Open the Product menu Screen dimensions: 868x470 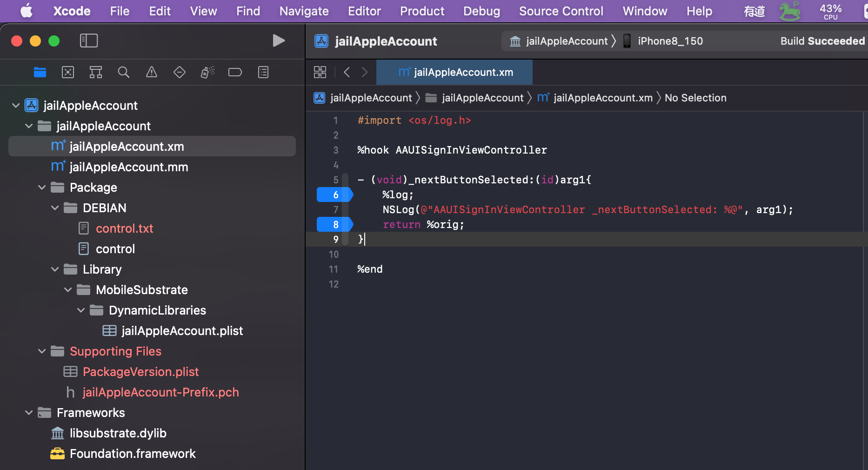tap(422, 11)
